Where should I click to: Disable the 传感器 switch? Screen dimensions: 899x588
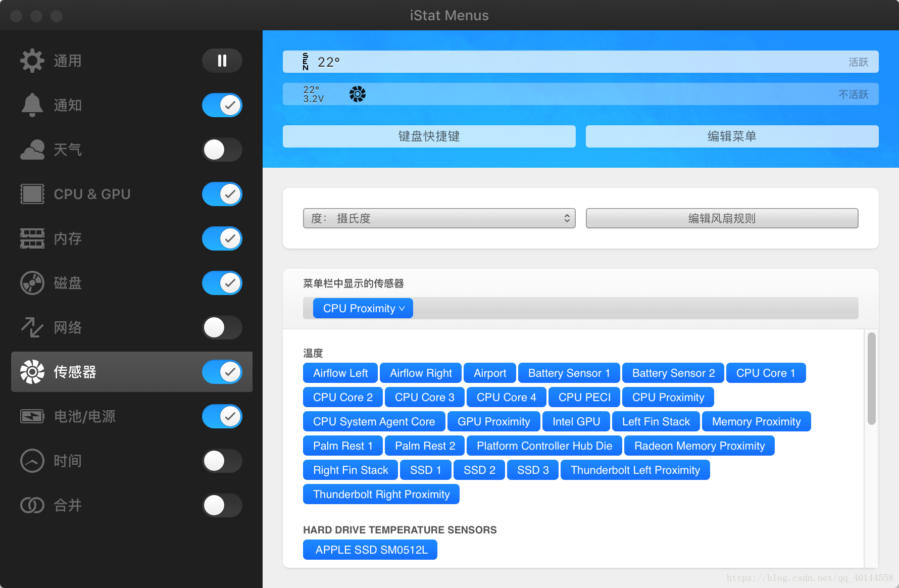(x=222, y=372)
